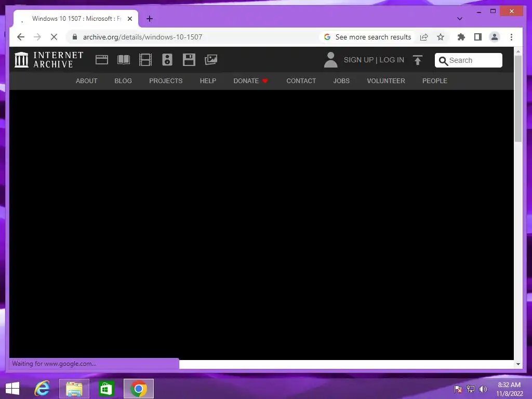Open a new tab

coord(150,19)
